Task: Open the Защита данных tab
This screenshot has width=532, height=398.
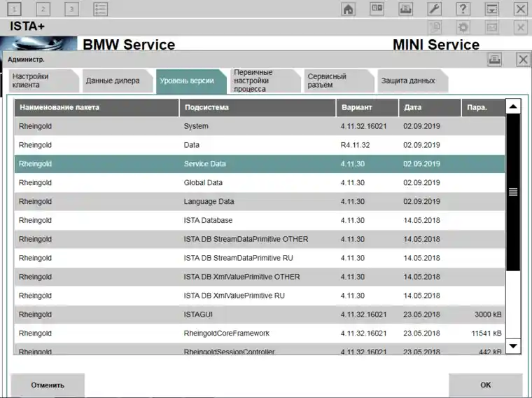Action: coord(412,81)
